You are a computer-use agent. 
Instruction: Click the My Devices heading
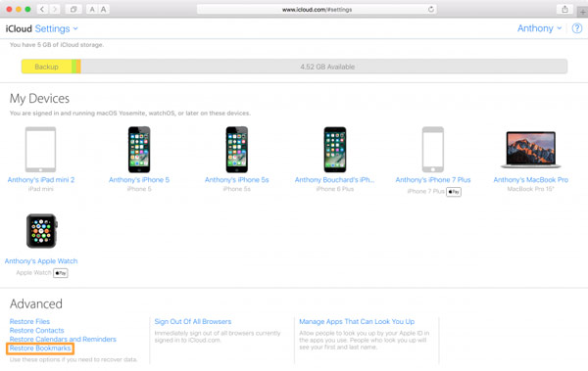39,98
